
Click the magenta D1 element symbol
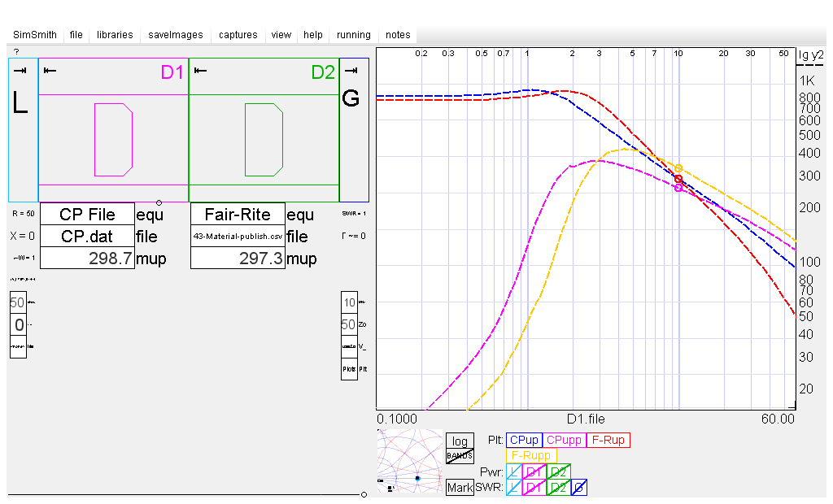(113, 140)
